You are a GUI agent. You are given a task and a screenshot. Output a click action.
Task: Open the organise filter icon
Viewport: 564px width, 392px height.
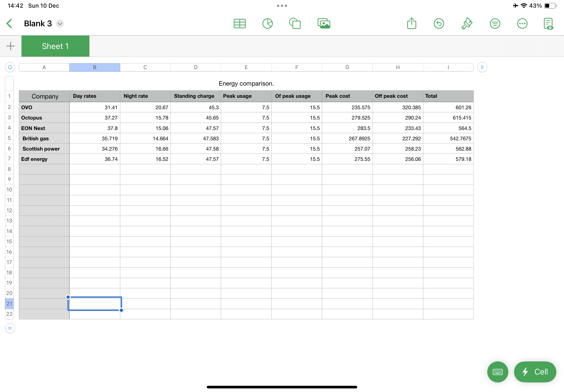[495, 24]
